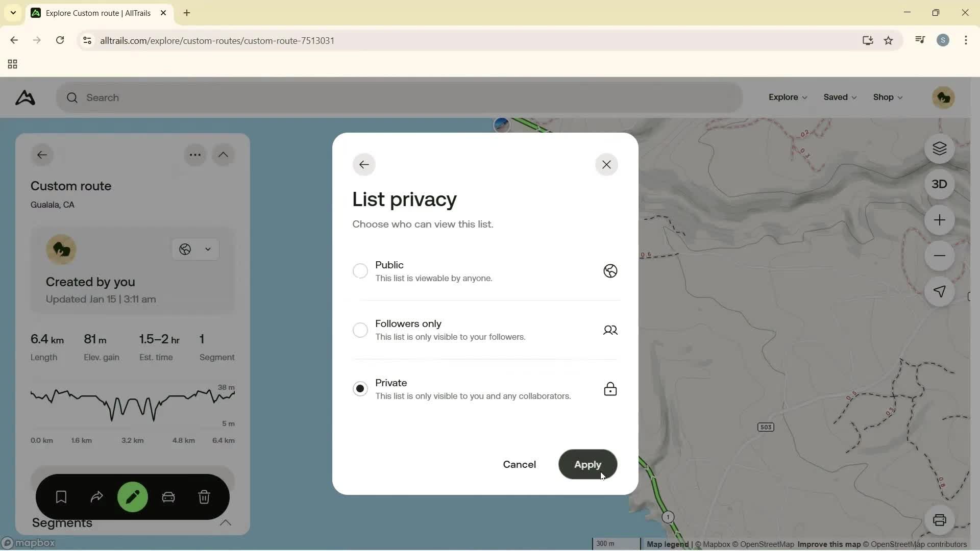Select the green edit pencil tool
Image resolution: width=980 pixels, height=551 pixels.
(133, 496)
